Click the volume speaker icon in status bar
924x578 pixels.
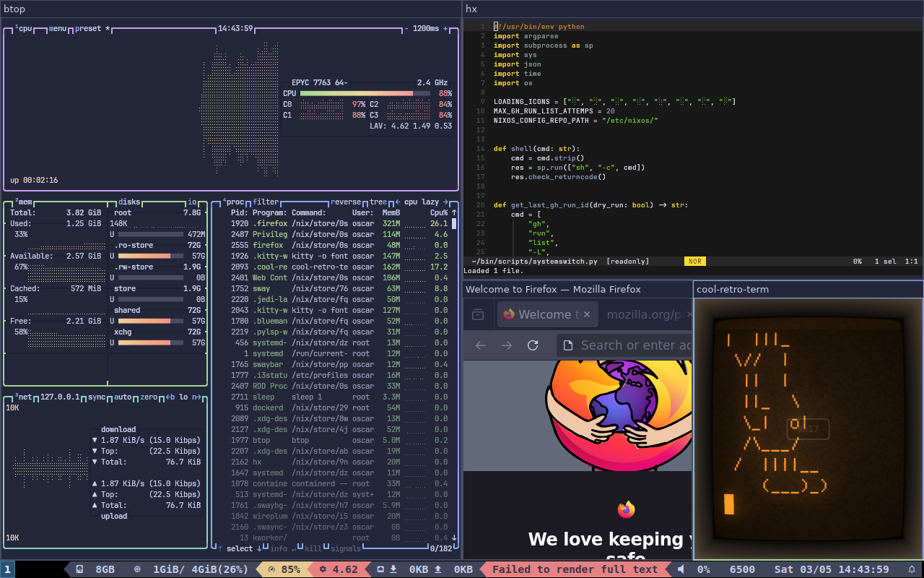click(681, 569)
